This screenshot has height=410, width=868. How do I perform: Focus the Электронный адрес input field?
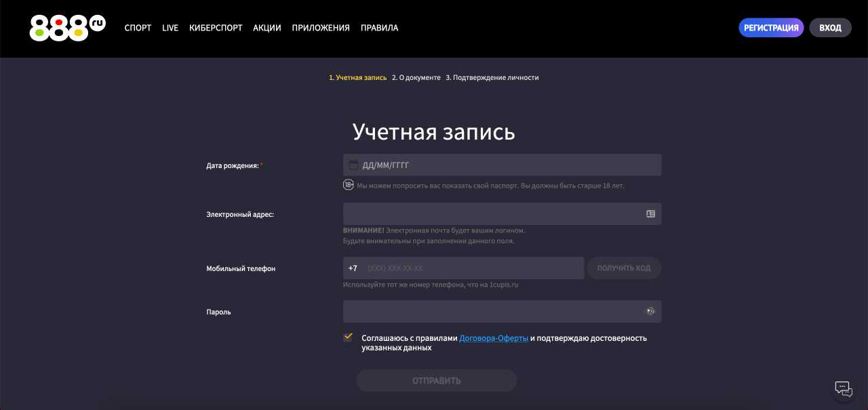[502, 213]
